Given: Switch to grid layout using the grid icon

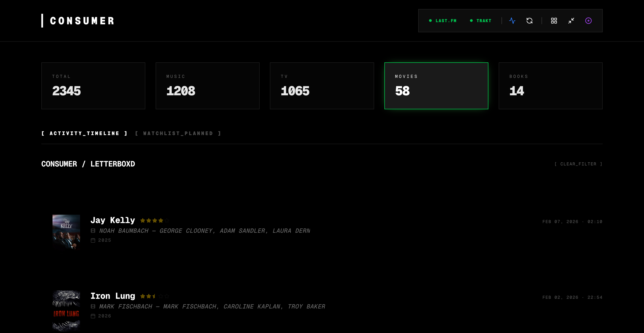Looking at the screenshot, I should click(554, 21).
